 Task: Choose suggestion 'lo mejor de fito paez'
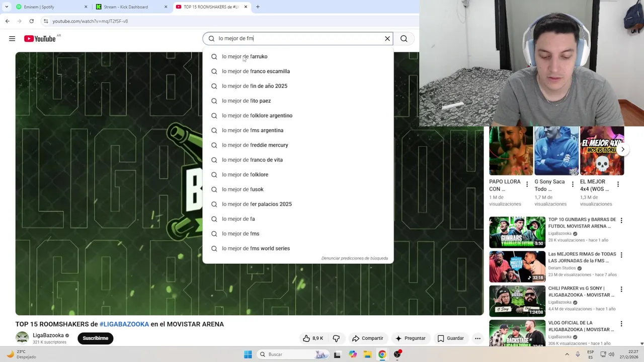[x=298, y=101]
